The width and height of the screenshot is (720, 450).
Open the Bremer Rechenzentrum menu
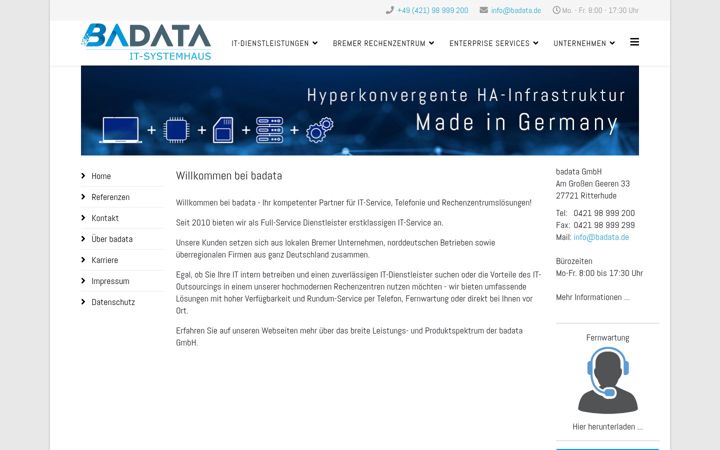tap(379, 43)
